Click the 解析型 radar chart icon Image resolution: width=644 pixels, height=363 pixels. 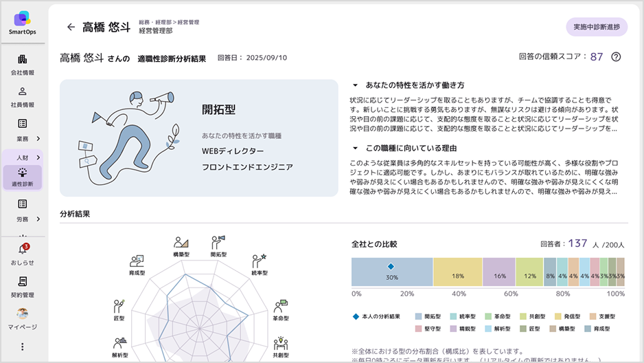(120, 343)
